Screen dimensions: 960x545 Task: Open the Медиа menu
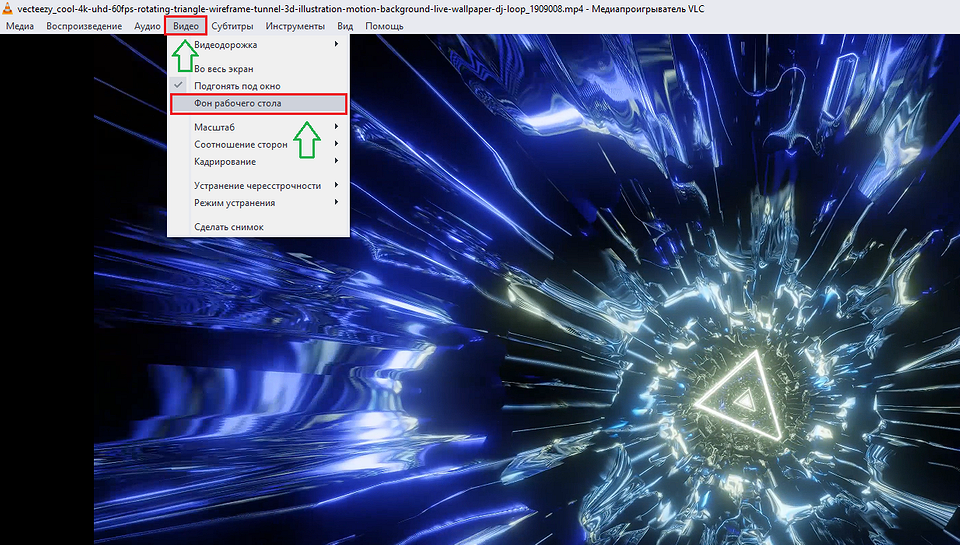20,26
